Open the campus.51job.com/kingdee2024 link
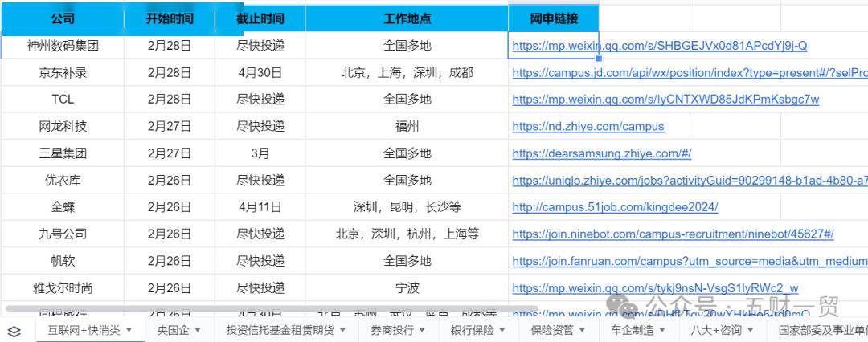The width and height of the screenshot is (868, 342). pyautogui.click(x=615, y=207)
